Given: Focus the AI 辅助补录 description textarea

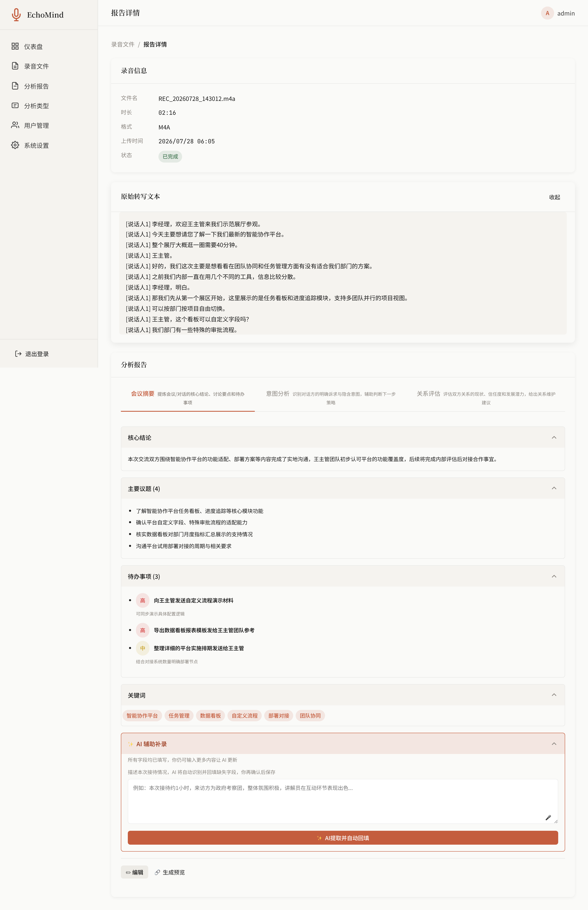Looking at the screenshot, I should click(343, 801).
